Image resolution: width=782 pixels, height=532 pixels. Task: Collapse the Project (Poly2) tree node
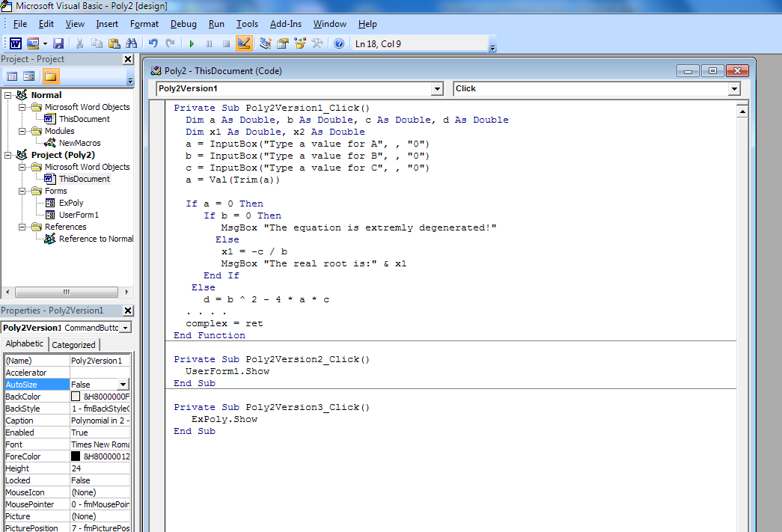click(8, 155)
